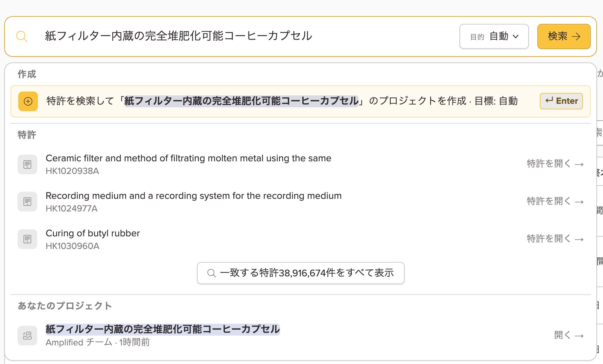This screenshot has height=364, width=603.
Task: Click the 検索 search button
Action: click(564, 36)
